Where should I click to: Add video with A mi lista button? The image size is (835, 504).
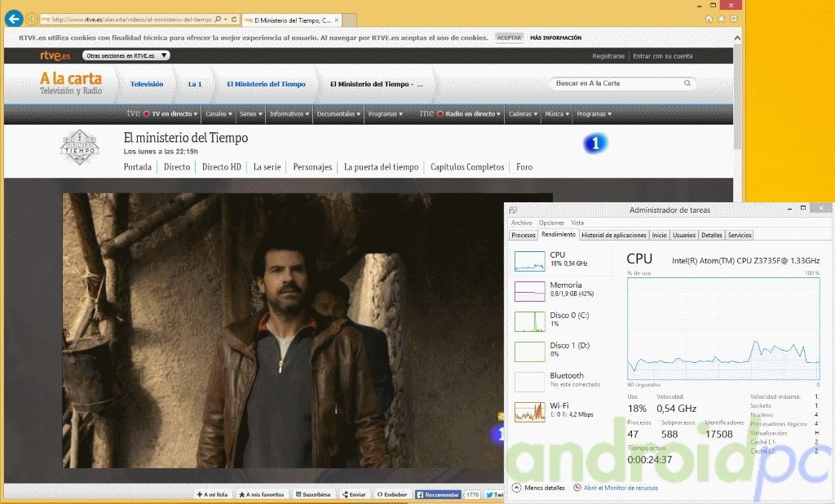tap(213, 494)
